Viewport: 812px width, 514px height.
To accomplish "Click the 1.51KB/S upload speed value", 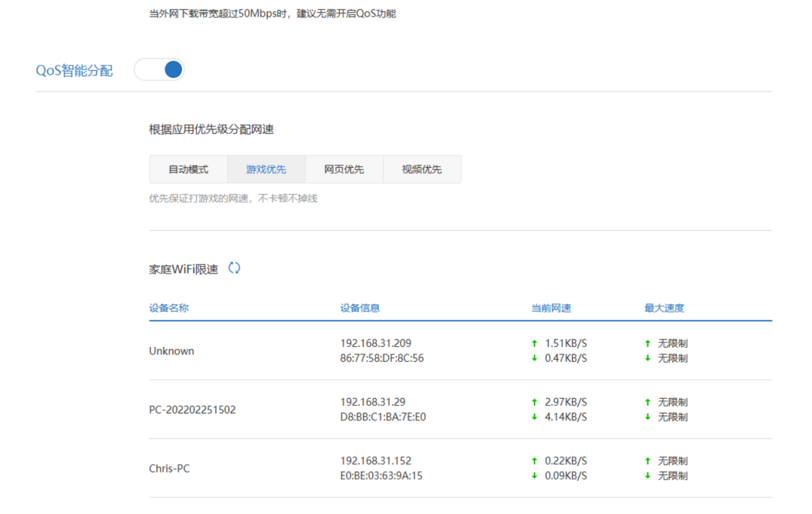I will 565,343.
